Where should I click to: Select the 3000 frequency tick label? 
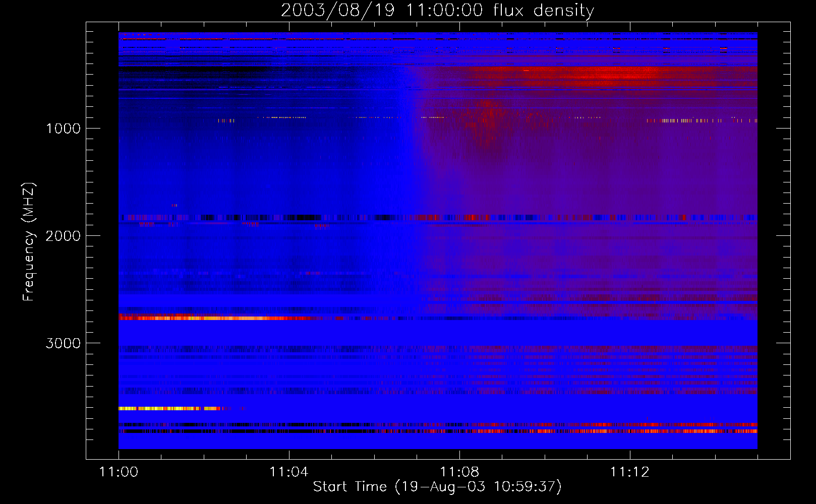pyautogui.click(x=63, y=343)
